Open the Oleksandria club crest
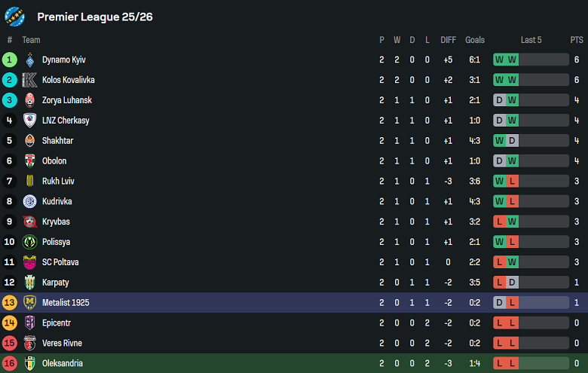 [30, 363]
